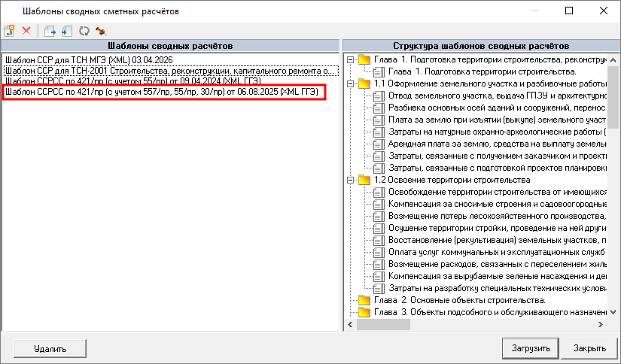Select template ССРСС по 421/пр от 09.04.2024
Screen dimensions: 621x364
[133, 80]
